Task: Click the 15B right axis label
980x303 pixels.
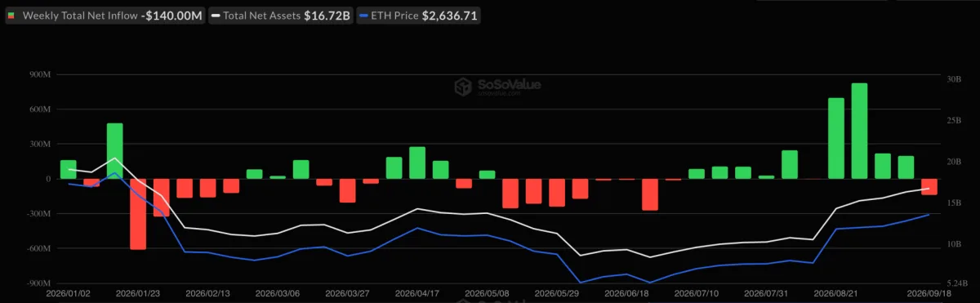Action: tap(954, 203)
